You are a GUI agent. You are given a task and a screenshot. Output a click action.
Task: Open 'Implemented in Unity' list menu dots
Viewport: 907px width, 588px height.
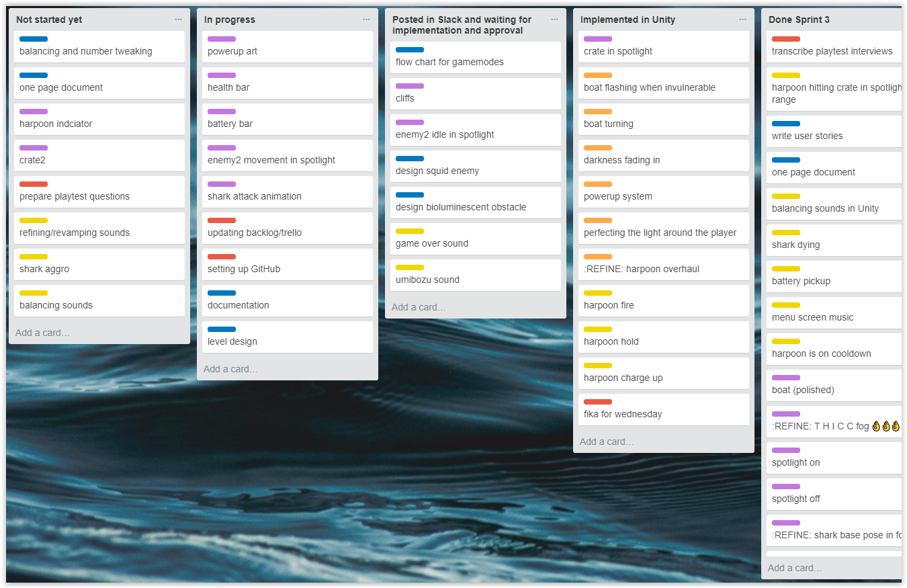(742, 19)
